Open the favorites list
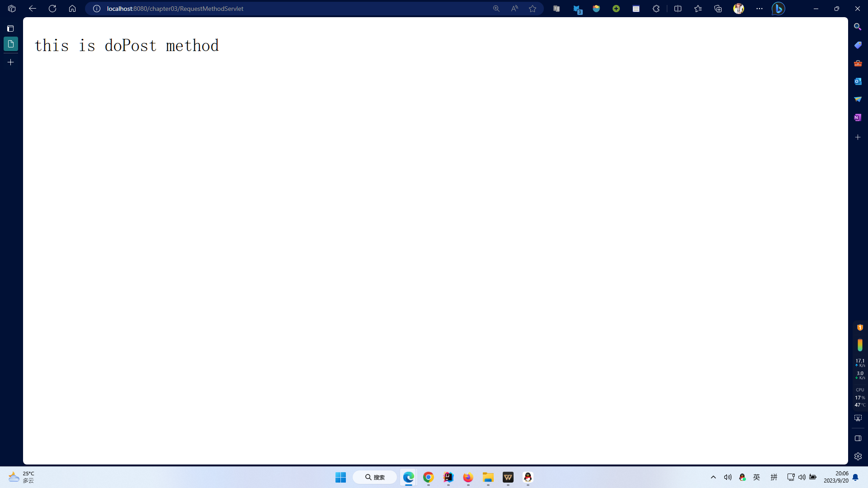The height and width of the screenshot is (488, 868). (x=698, y=9)
